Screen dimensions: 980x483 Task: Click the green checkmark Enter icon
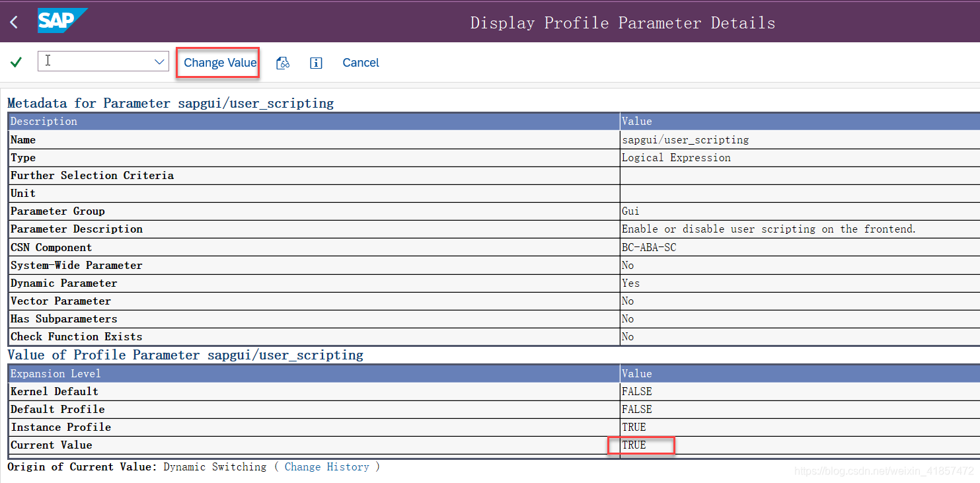click(x=17, y=62)
